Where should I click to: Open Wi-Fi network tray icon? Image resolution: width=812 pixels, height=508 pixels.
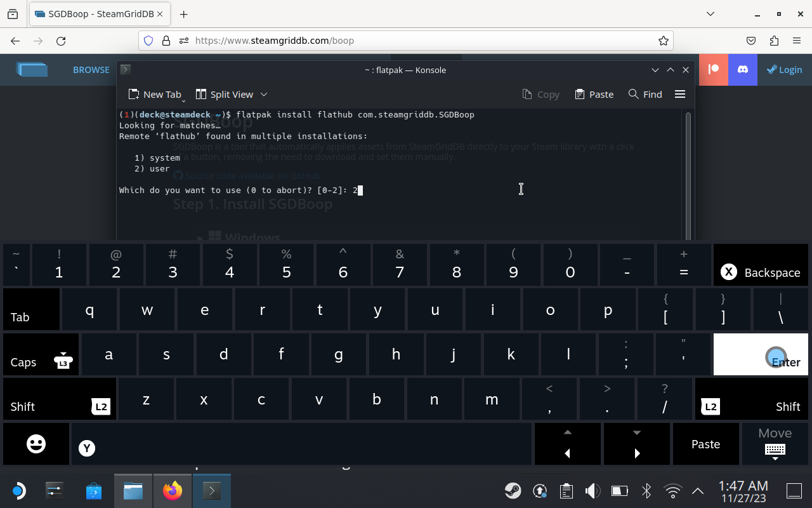tap(672, 491)
